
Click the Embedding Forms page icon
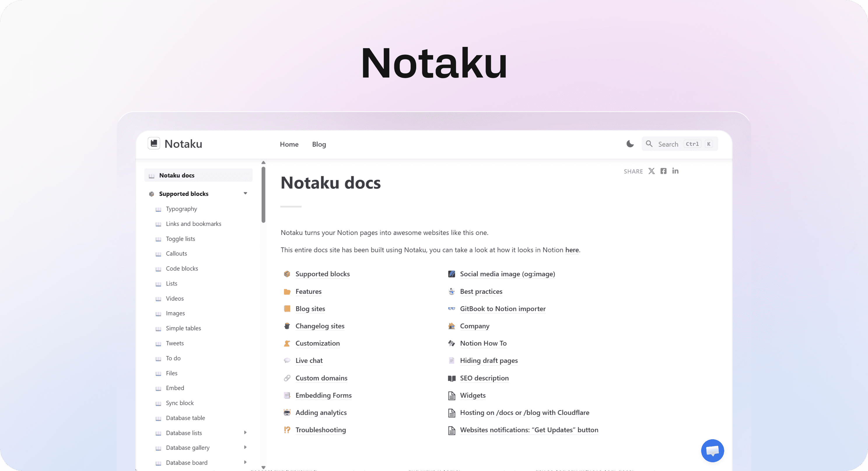click(287, 395)
